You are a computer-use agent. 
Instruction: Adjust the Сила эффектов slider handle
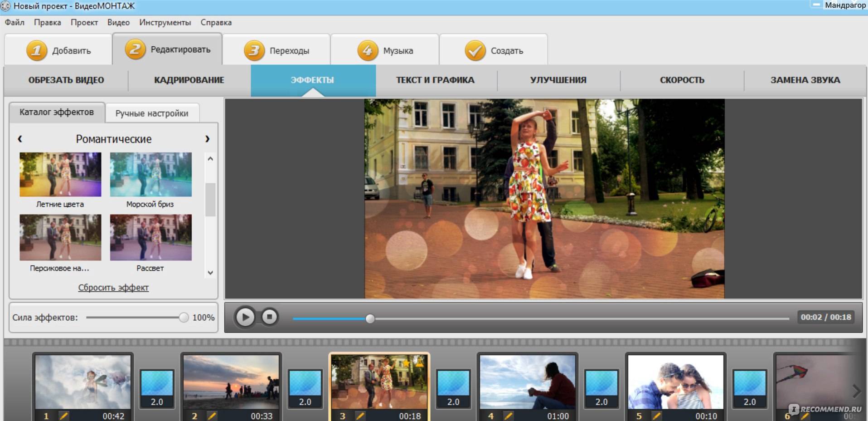[184, 318]
